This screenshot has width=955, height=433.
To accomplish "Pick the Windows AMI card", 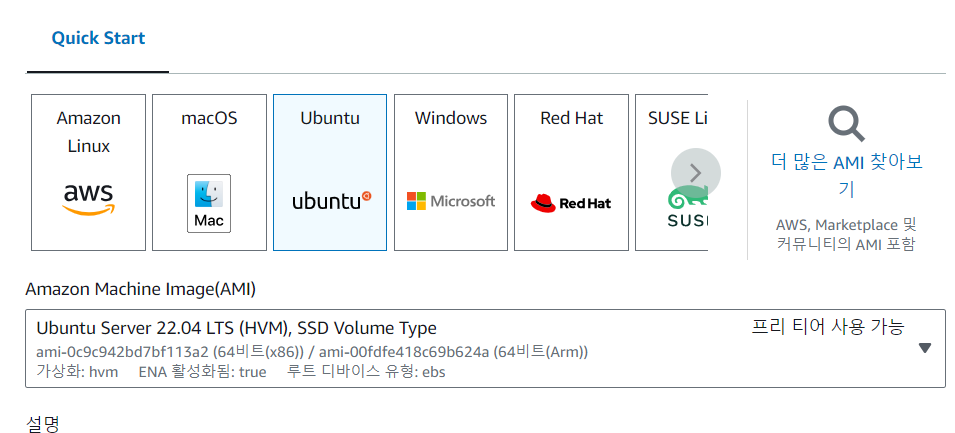I will [451, 172].
